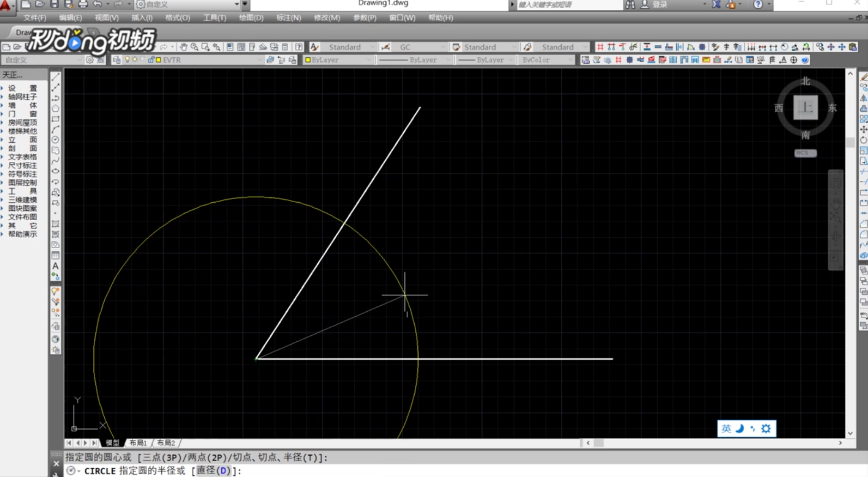
Task: Click the Zoom previous icon
Action: [216, 47]
